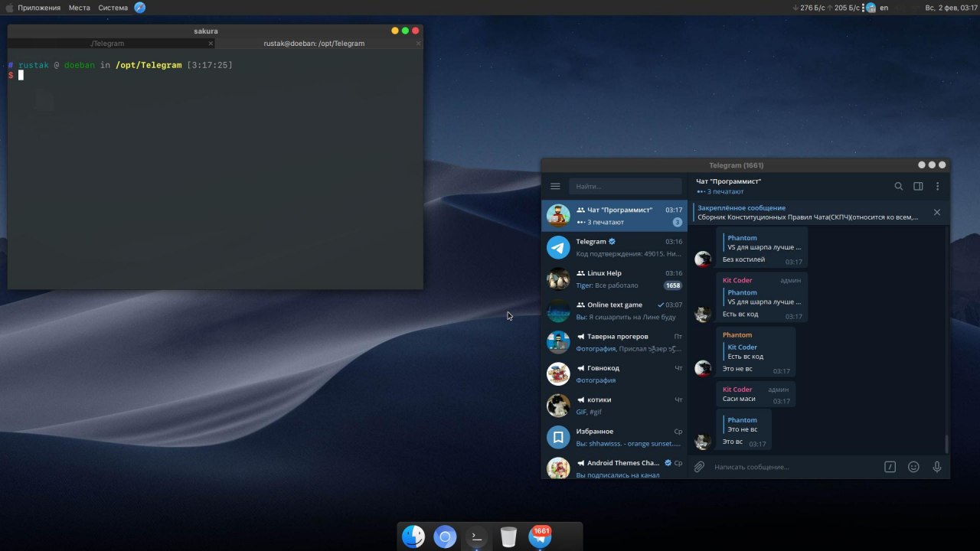This screenshot has height=551, width=980.
Task: Open the Система menu in top panel
Action: point(113,8)
